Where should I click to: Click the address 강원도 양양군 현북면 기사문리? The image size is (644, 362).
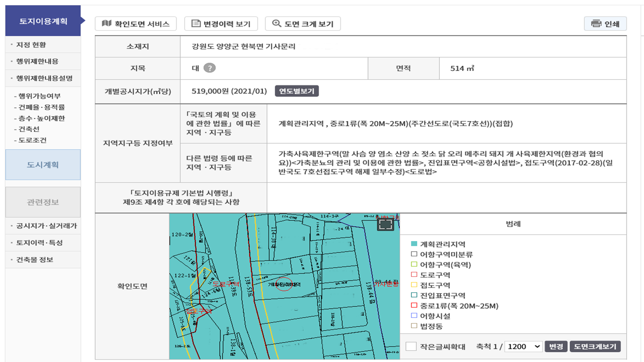coord(244,46)
